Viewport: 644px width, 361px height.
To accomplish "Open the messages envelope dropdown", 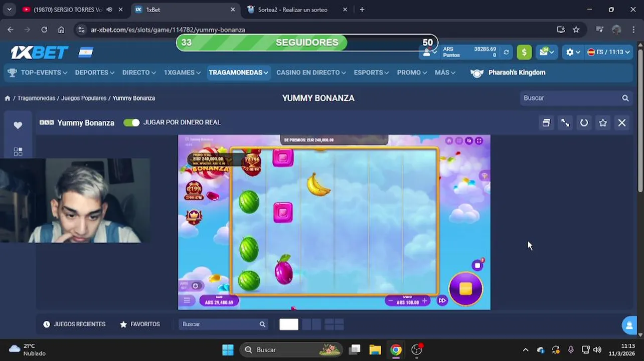I will coord(546,52).
